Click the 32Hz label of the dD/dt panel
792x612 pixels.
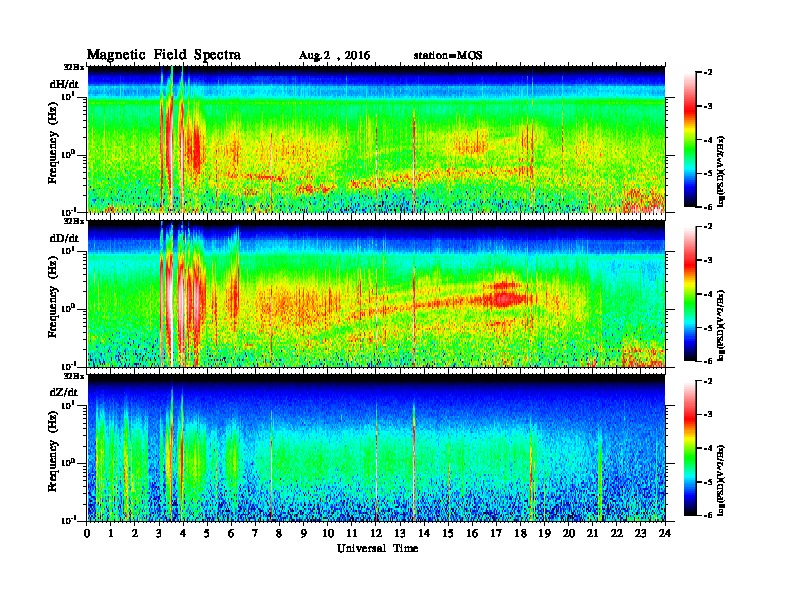tap(73, 221)
